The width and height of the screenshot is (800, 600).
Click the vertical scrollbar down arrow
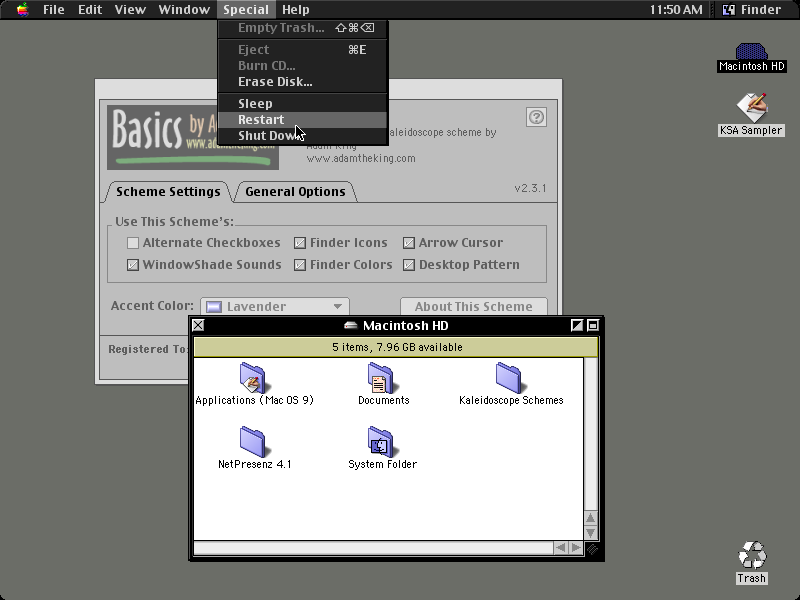click(x=590, y=533)
